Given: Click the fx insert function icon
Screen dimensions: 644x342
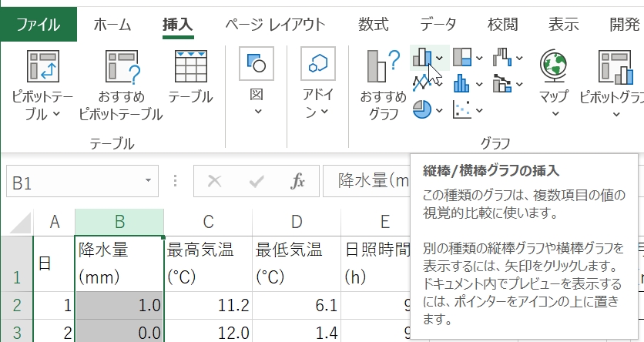Looking at the screenshot, I should 297,181.
